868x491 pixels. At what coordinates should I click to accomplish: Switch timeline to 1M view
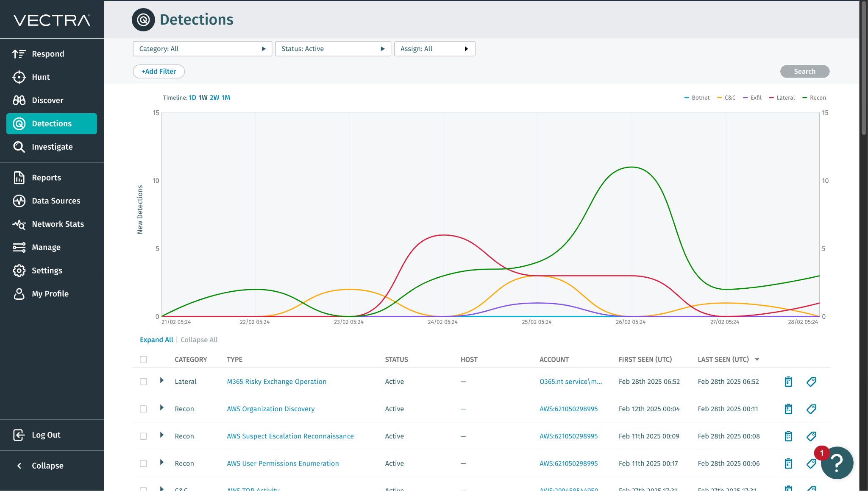click(x=226, y=98)
